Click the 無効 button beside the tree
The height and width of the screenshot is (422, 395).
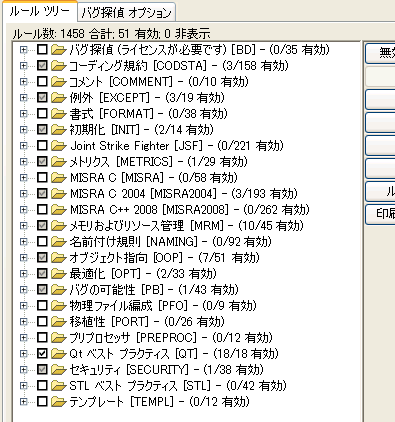click(380, 53)
